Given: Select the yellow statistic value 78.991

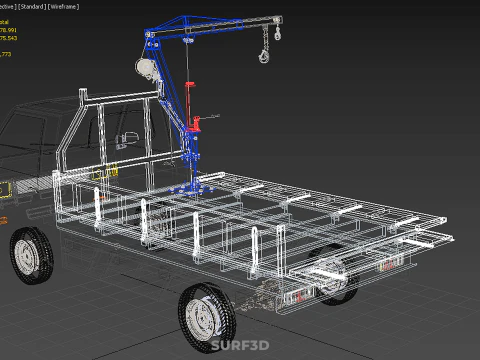Looking at the screenshot, I should [x=8, y=30].
